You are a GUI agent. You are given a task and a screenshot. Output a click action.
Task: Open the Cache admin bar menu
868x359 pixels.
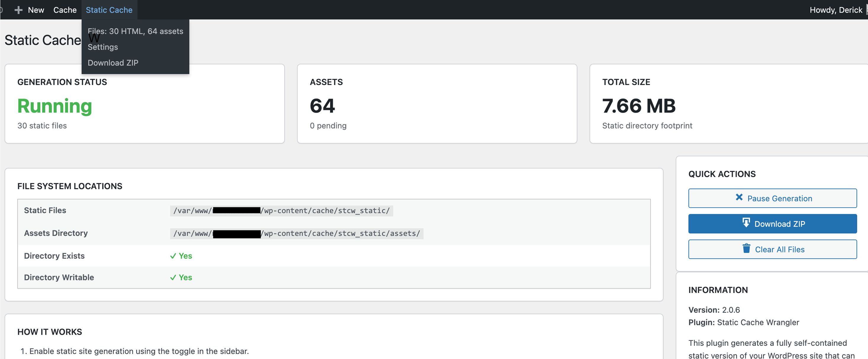(x=65, y=10)
